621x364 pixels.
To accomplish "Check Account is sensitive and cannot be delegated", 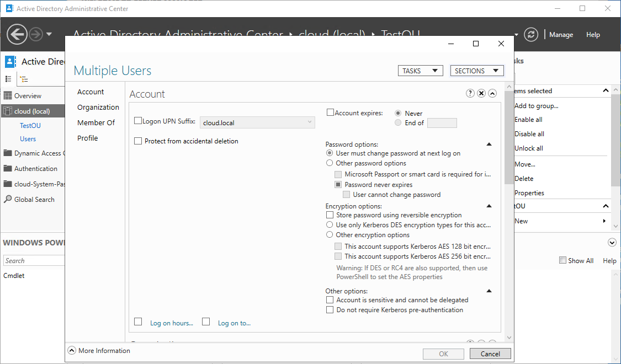I will (330, 300).
